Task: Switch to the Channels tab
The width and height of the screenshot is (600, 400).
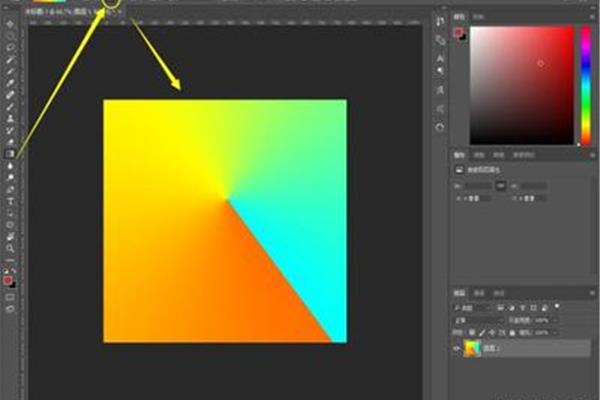Action: [x=479, y=293]
